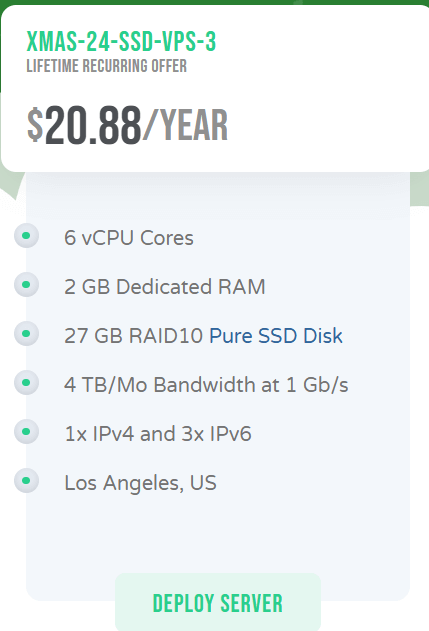
Task: Click the white pricing header card area
Action: [x=215, y=89]
